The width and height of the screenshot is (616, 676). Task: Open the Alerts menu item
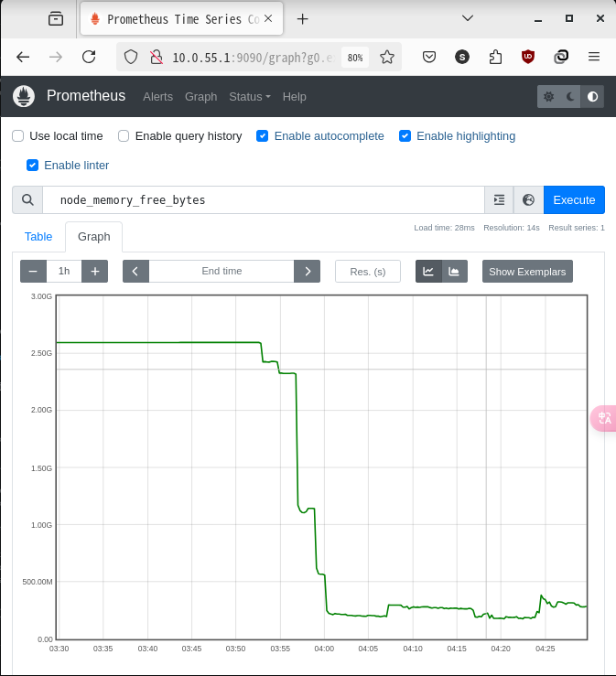click(x=157, y=97)
